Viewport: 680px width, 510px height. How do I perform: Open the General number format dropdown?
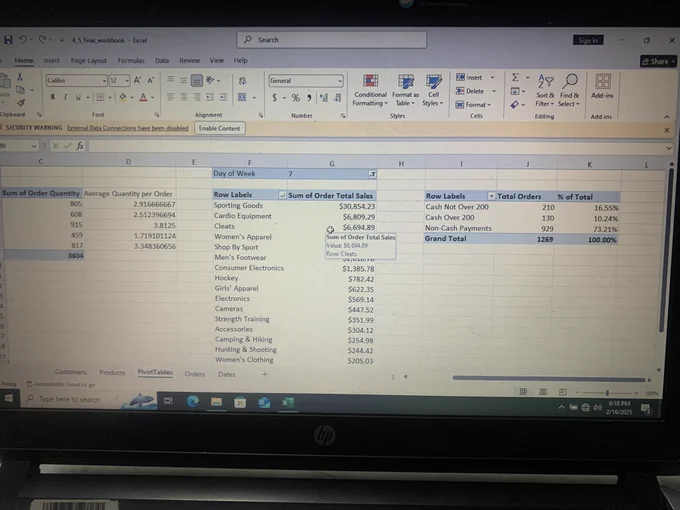tap(340, 81)
